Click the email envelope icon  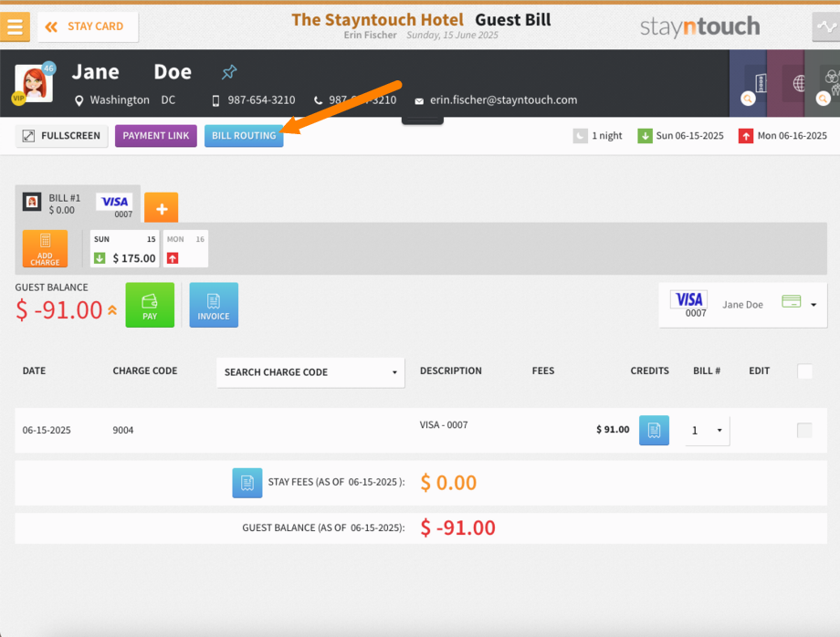click(419, 101)
